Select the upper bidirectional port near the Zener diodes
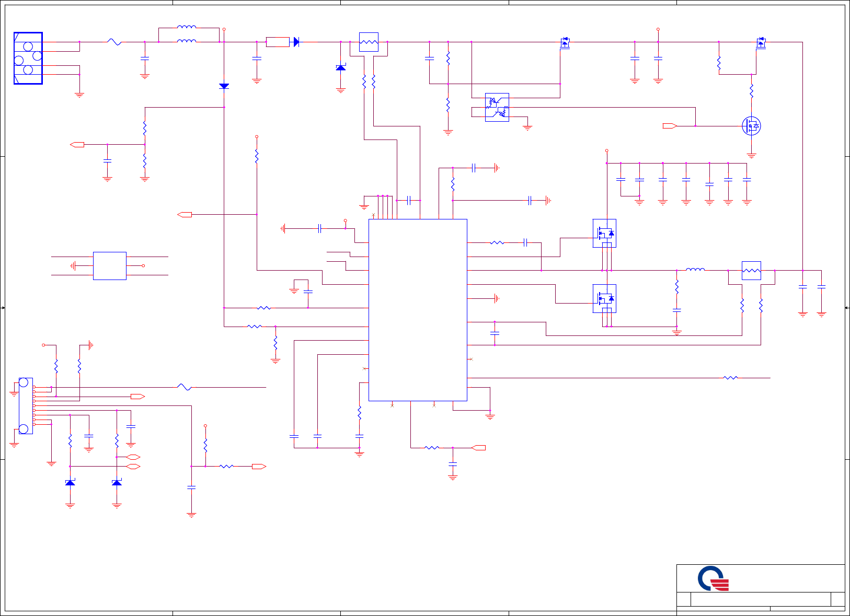This screenshot has width=850, height=616. 133,457
